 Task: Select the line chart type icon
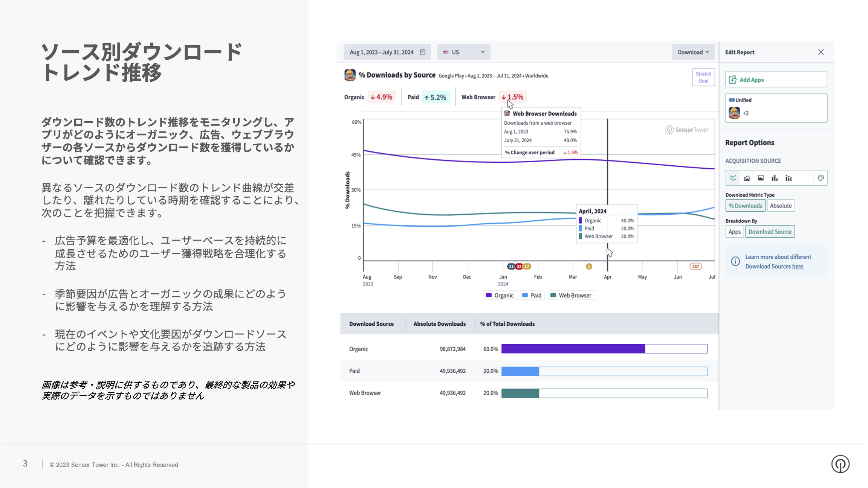click(733, 178)
